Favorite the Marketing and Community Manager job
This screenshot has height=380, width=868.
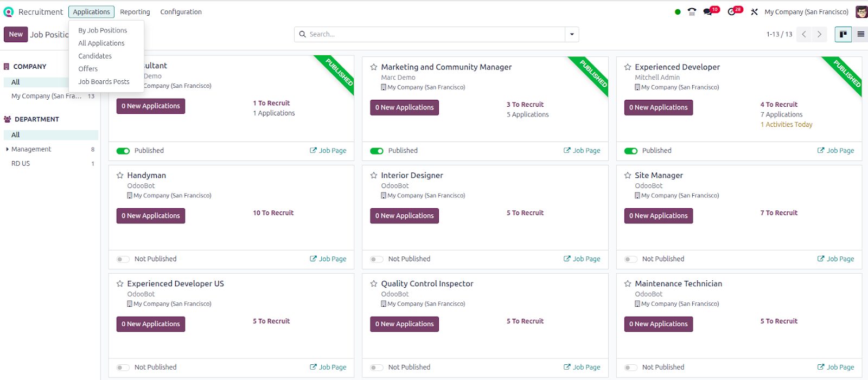(374, 67)
